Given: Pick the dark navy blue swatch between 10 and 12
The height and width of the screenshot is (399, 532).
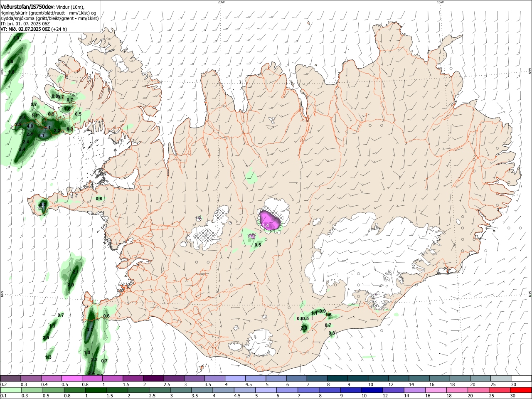Looking at the screenshot, I should (372, 390).
